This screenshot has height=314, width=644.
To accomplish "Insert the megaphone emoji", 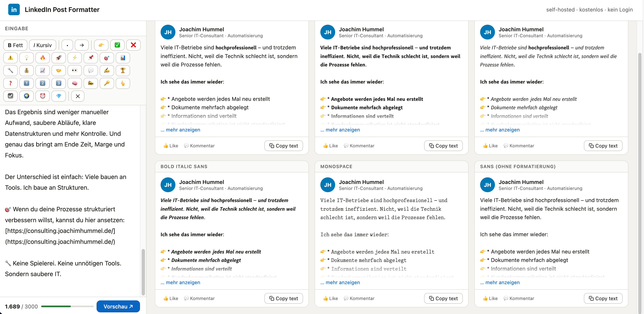I will (91, 83).
